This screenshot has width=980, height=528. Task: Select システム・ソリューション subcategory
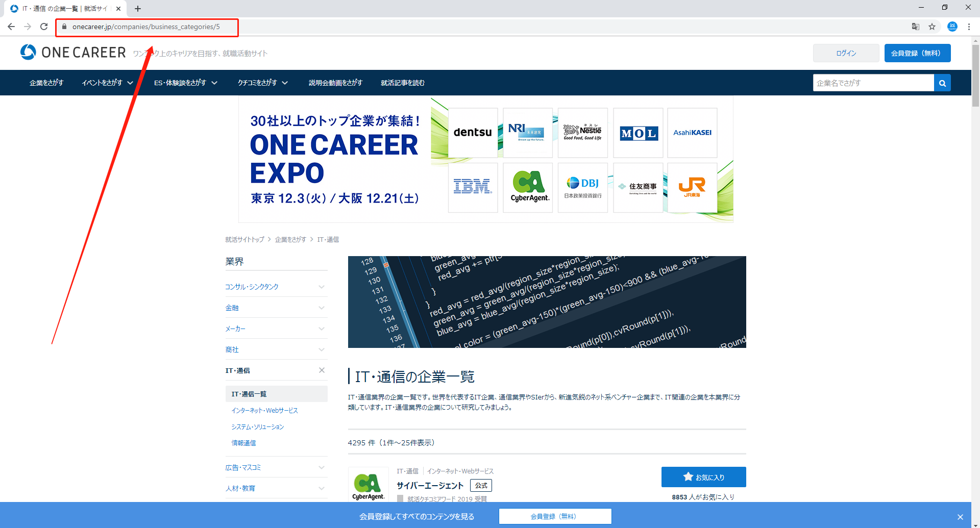pos(257,426)
